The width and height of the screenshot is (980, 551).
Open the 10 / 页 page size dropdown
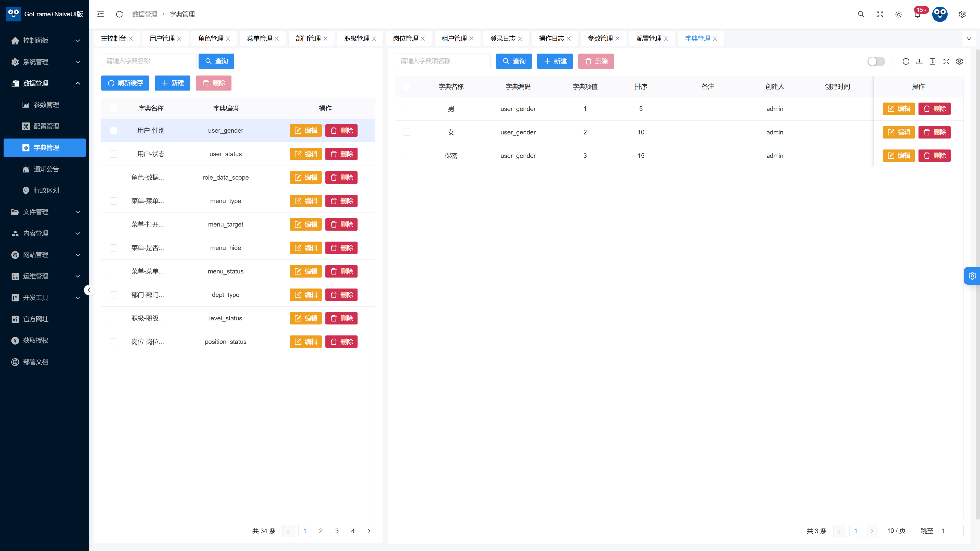tap(899, 531)
